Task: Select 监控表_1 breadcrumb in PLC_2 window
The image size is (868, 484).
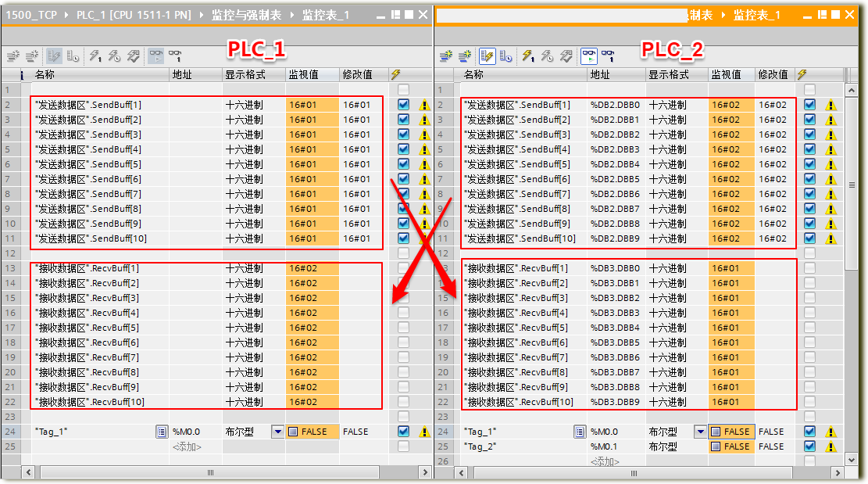Action: [x=757, y=15]
